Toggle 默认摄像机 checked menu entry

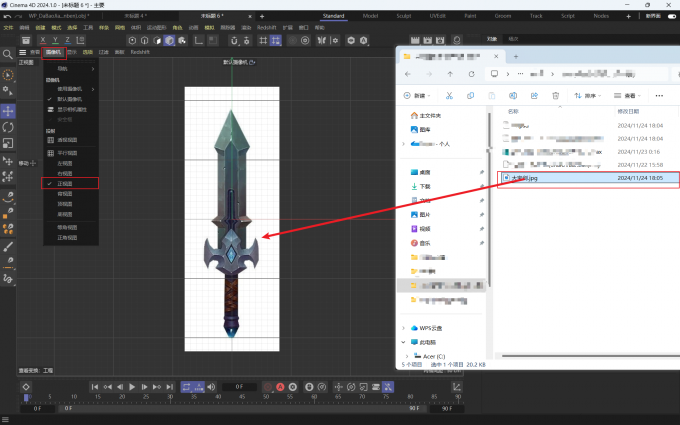(x=71, y=99)
